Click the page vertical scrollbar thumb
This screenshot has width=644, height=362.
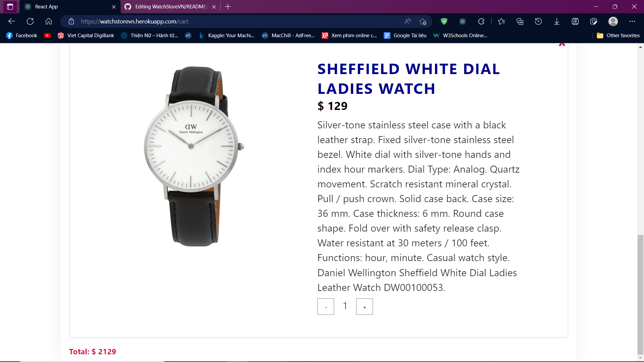(x=640, y=294)
